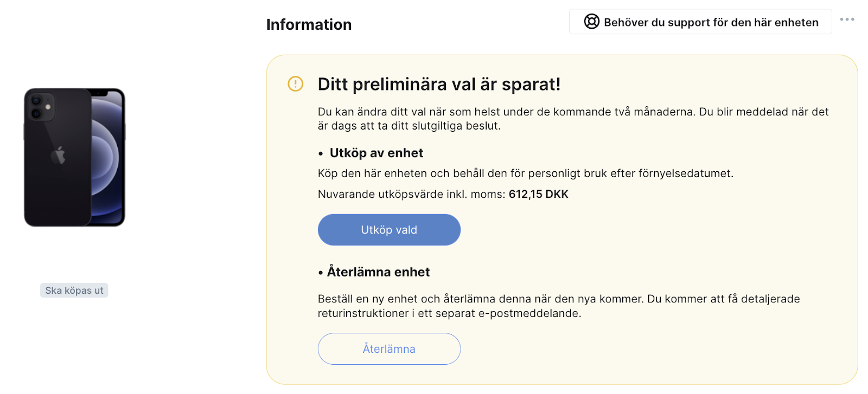Click the bullet before Återlämna enhet
The image size is (868, 394).
pyautogui.click(x=321, y=273)
